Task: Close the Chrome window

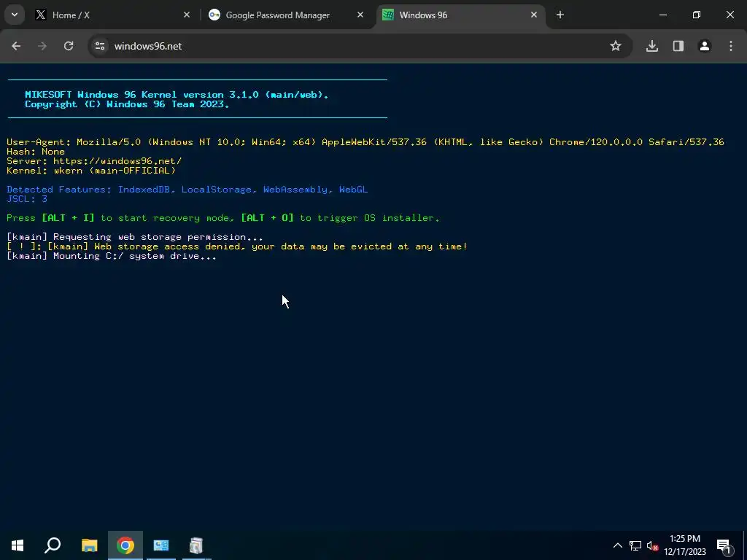Action: [729, 15]
